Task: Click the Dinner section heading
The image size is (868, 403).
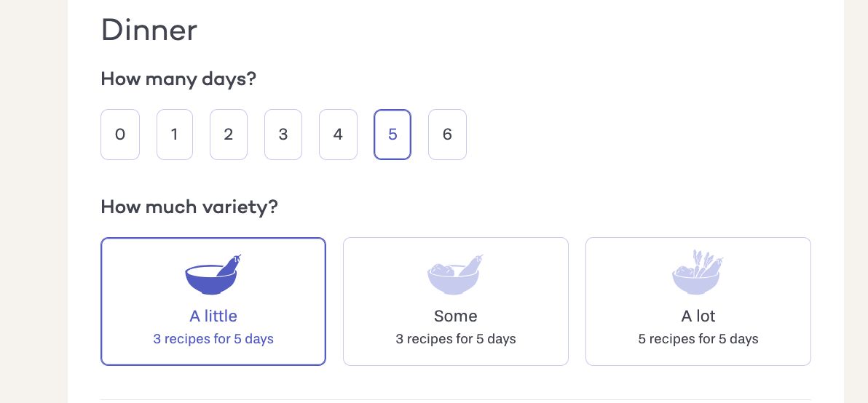Action: click(x=149, y=31)
